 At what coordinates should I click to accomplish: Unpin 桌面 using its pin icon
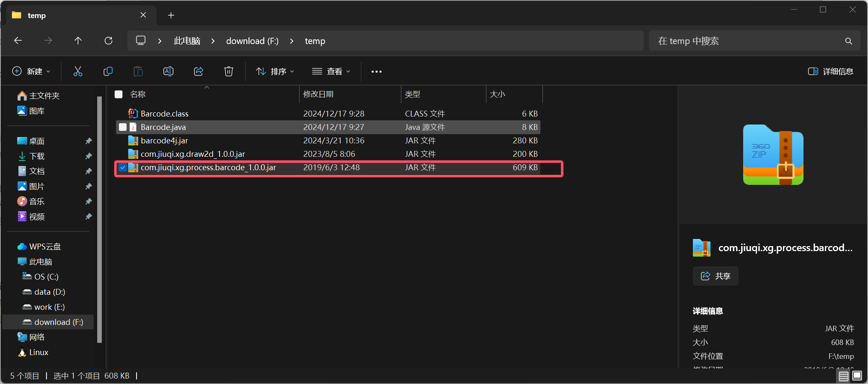point(88,141)
